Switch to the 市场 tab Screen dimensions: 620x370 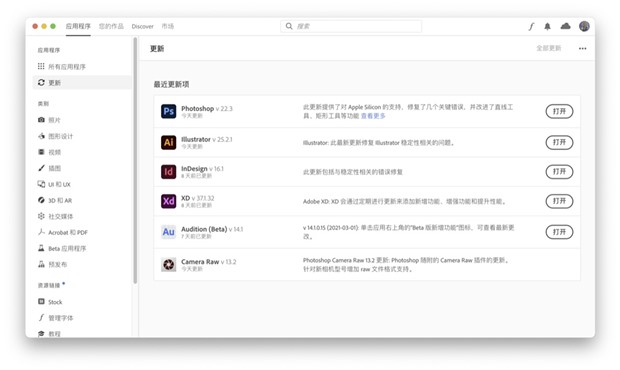(168, 26)
